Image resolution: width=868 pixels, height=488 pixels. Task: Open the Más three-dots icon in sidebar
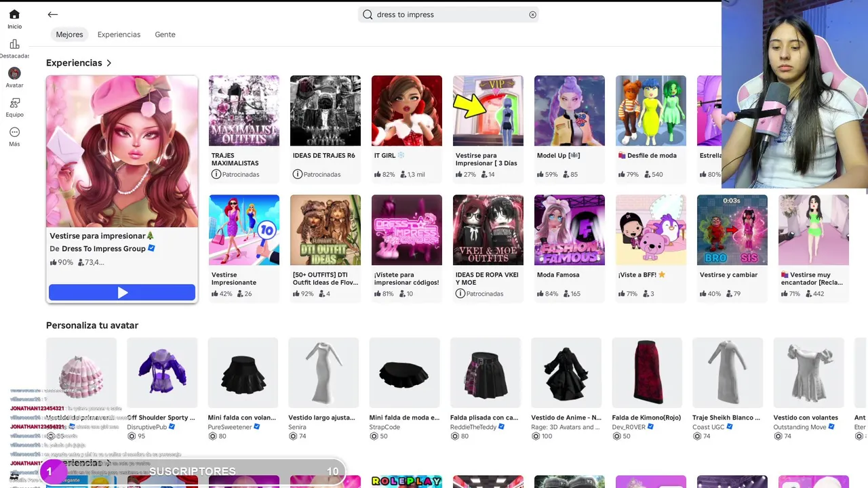tap(14, 132)
